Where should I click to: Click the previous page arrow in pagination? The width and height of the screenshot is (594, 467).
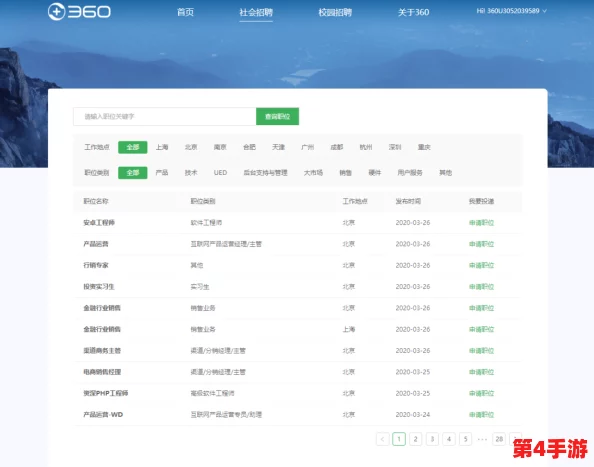click(x=383, y=439)
